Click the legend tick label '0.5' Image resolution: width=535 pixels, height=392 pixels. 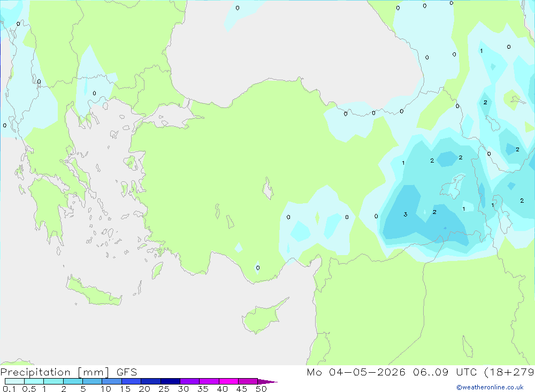pyautogui.click(x=29, y=389)
